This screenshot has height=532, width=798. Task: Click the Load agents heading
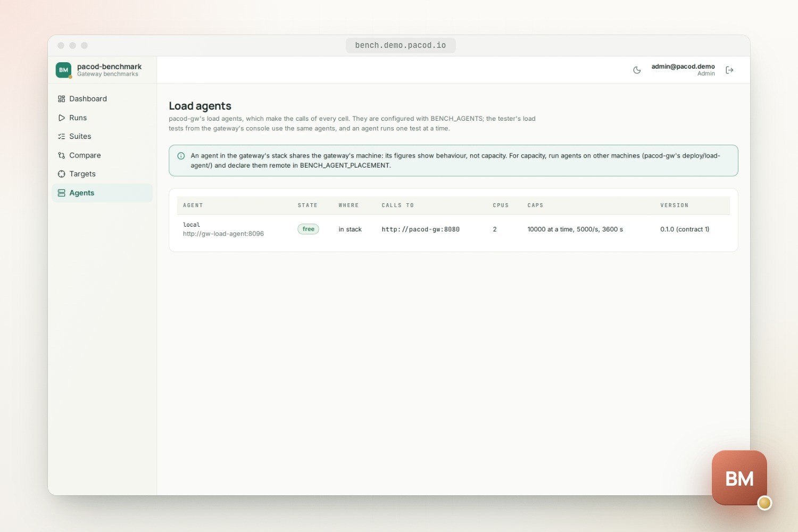coord(200,106)
